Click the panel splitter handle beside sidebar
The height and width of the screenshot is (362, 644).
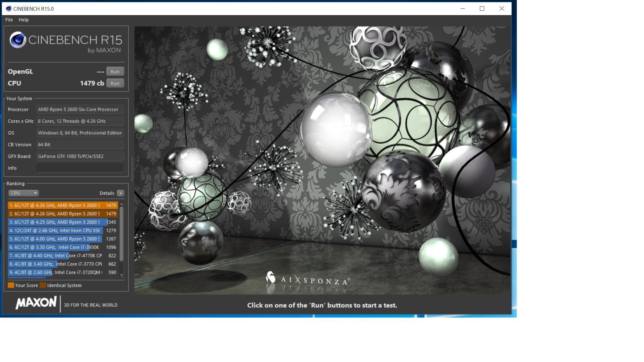pos(132,169)
